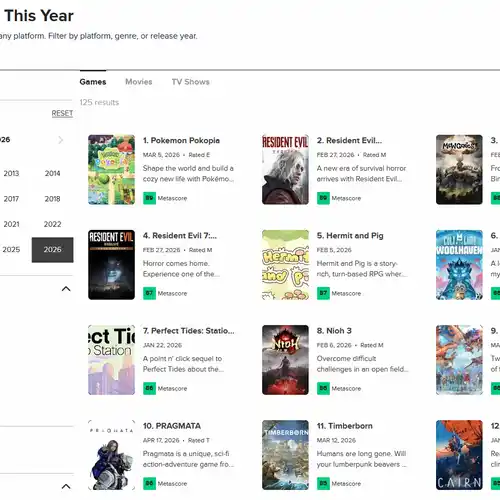Select the 2026 year filter
Image resolution: width=500 pixels, height=500 pixels.
coord(53,250)
